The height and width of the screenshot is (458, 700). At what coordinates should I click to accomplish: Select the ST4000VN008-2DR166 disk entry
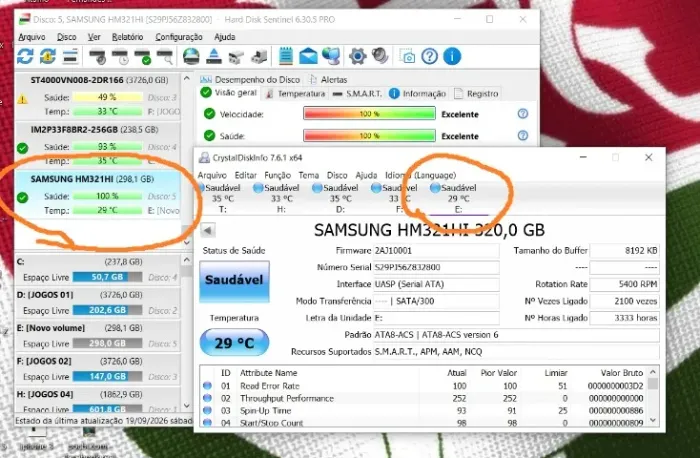[x=98, y=96]
